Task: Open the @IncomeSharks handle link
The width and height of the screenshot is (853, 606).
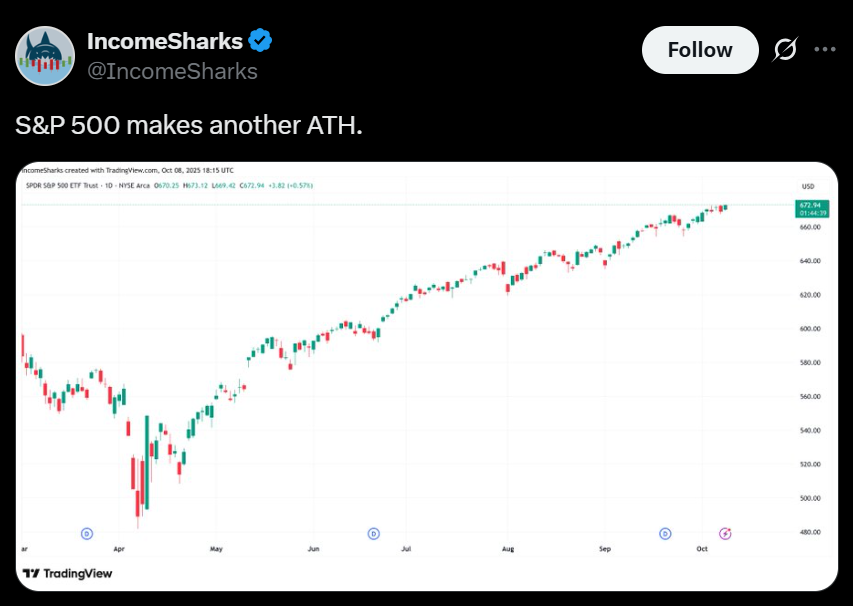Action: pos(172,71)
